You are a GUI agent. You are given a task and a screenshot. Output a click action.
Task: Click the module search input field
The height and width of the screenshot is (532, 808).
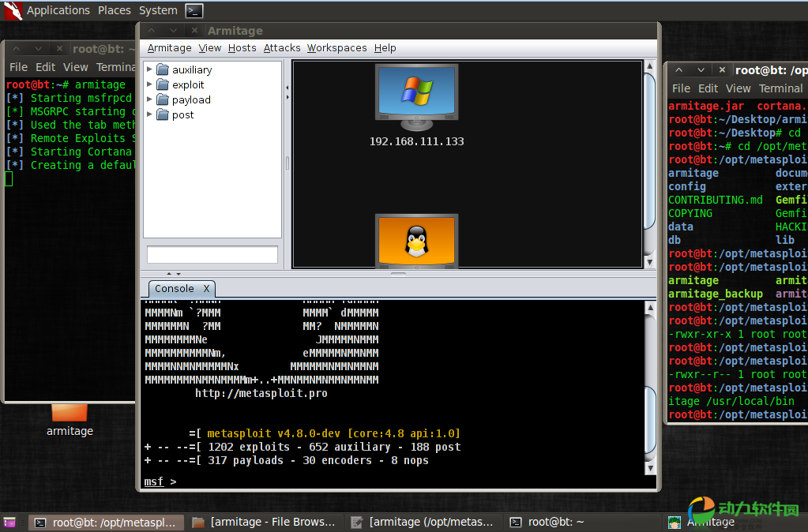click(x=212, y=255)
